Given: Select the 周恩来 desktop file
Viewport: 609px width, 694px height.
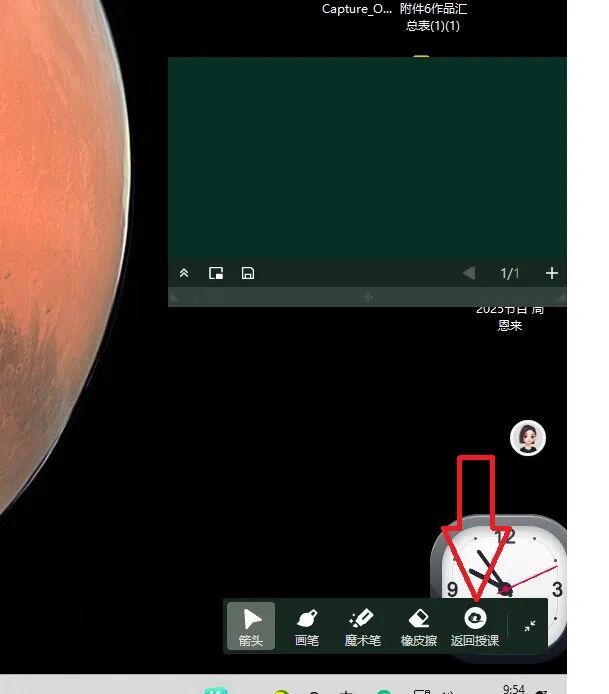Looking at the screenshot, I should (510, 318).
